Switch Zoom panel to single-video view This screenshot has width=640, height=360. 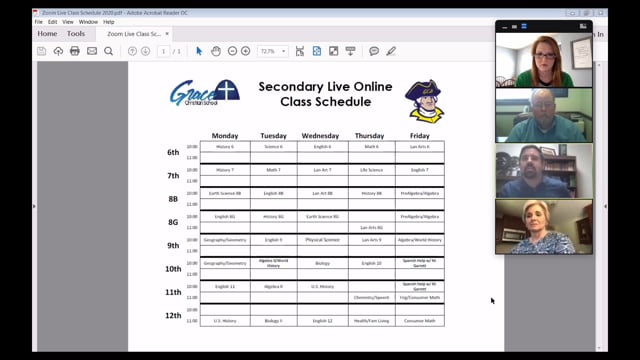click(514, 27)
